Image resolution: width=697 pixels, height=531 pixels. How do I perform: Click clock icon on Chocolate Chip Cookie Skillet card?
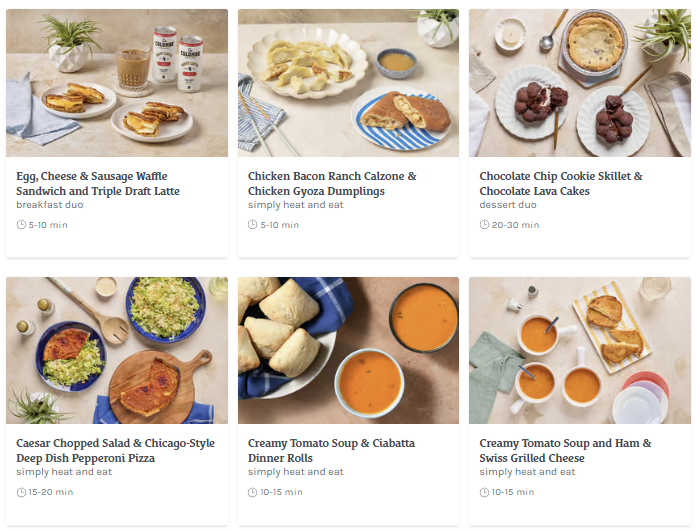click(x=484, y=225)
